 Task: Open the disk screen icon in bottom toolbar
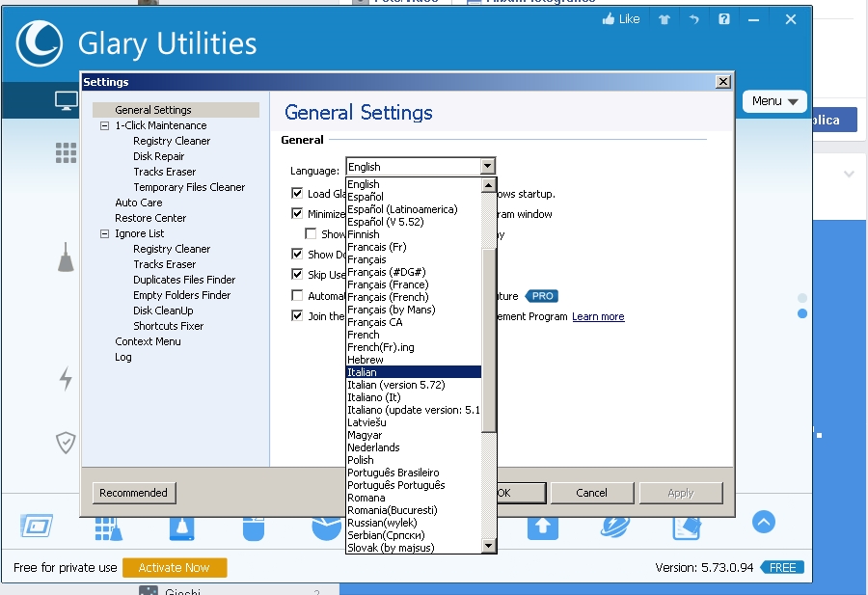pyautogui.click(x=37, y=526)
